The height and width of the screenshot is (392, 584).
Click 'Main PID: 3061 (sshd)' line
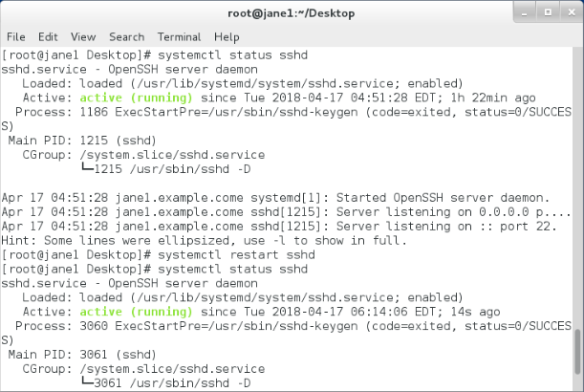click(x=82, y=355)
